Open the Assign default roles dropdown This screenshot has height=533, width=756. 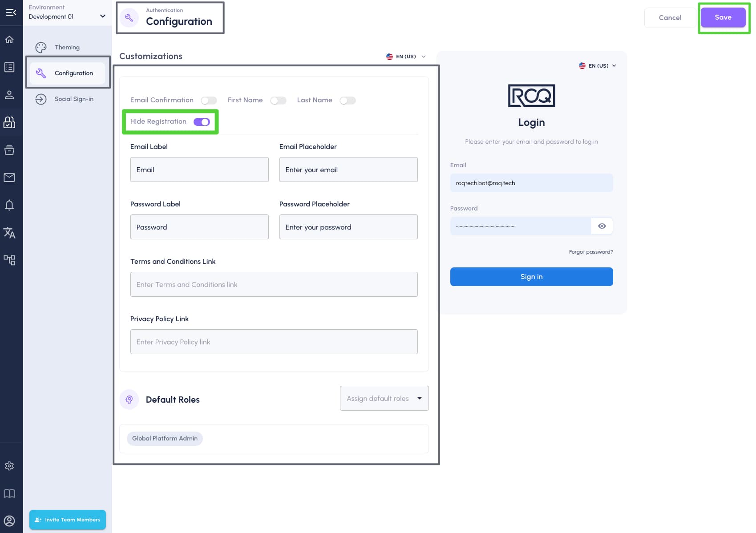click(384, 398)
